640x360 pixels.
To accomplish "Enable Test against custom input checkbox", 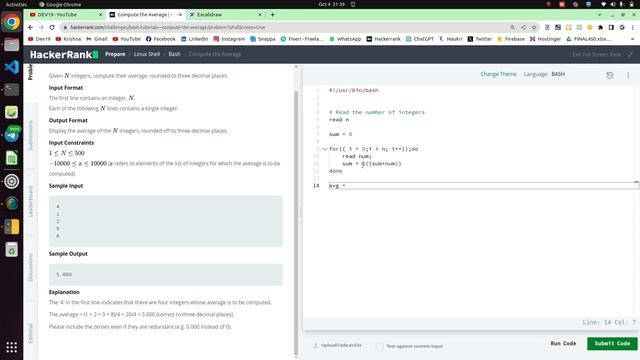I will click(380, 346).
